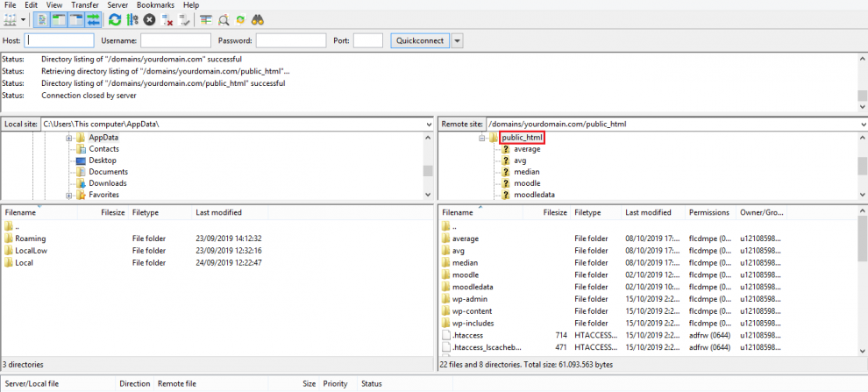Open the Server menu
Image resolution: width=868 pixels, height=392 pixels.
[117, 5]
